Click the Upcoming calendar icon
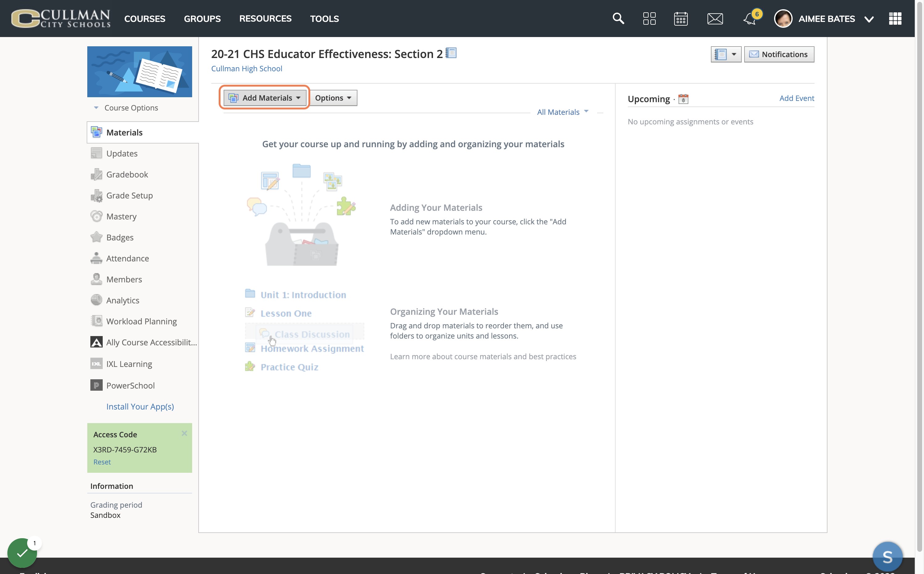The height and width of the screenshot is (574, 924). coord(683,99)
